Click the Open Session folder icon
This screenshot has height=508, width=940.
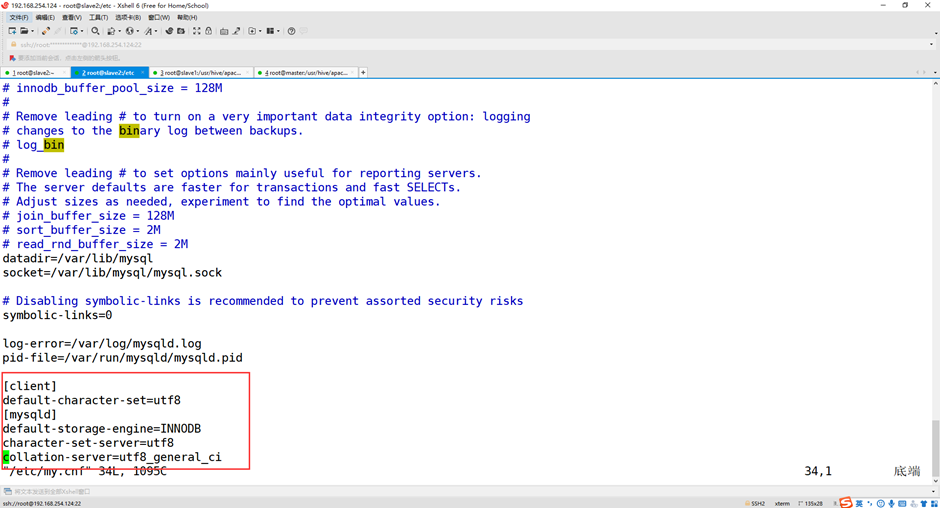(24, 31)
